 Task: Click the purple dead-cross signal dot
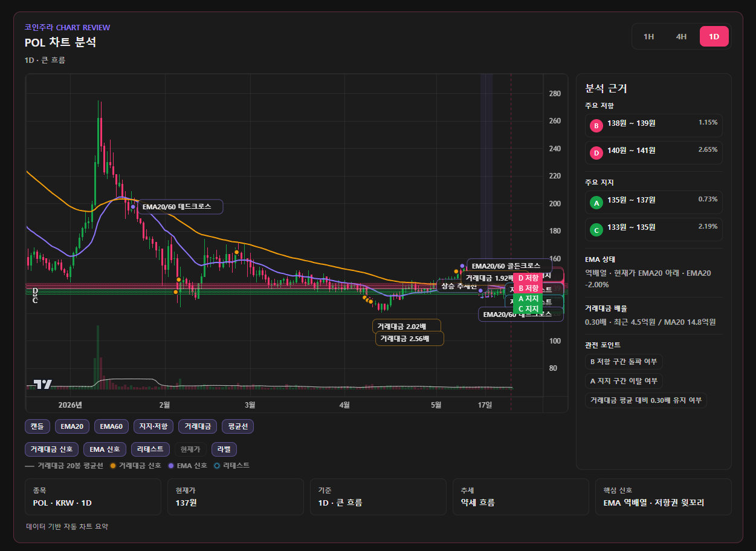pos(133,207)
